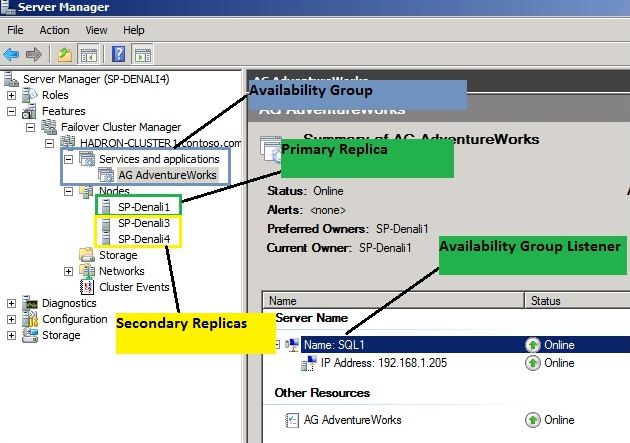Select IP Address: 192.168.1.205 row
Image resolution: width=630 pixels, height=443 pixels.
point(384,363)
